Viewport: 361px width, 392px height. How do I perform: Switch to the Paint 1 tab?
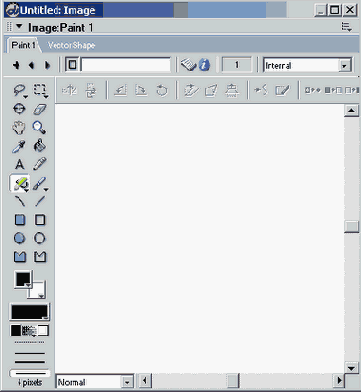23,45
